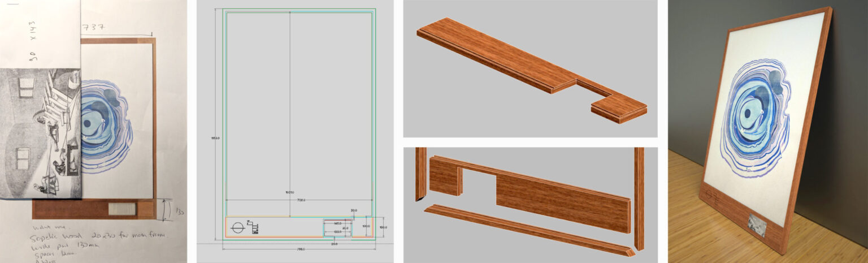This screenshot has height=263, width=868.
Task: Click the tall left-side height dimension label
Action: (215, 137)
